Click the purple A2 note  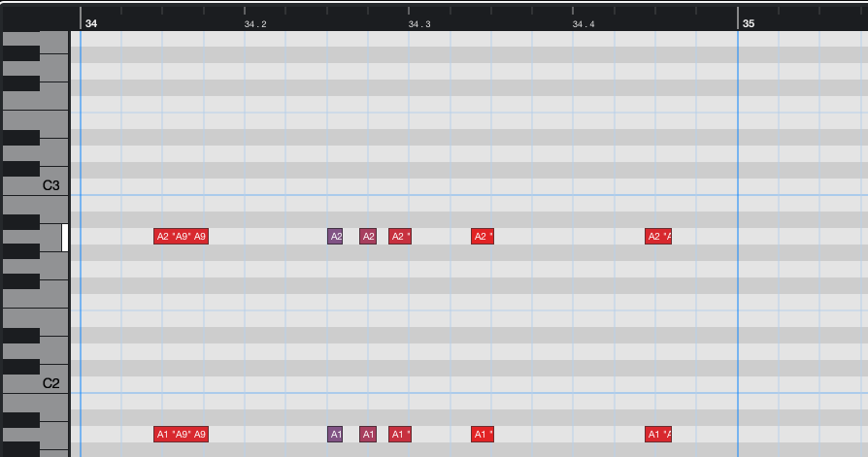point(335,236)
